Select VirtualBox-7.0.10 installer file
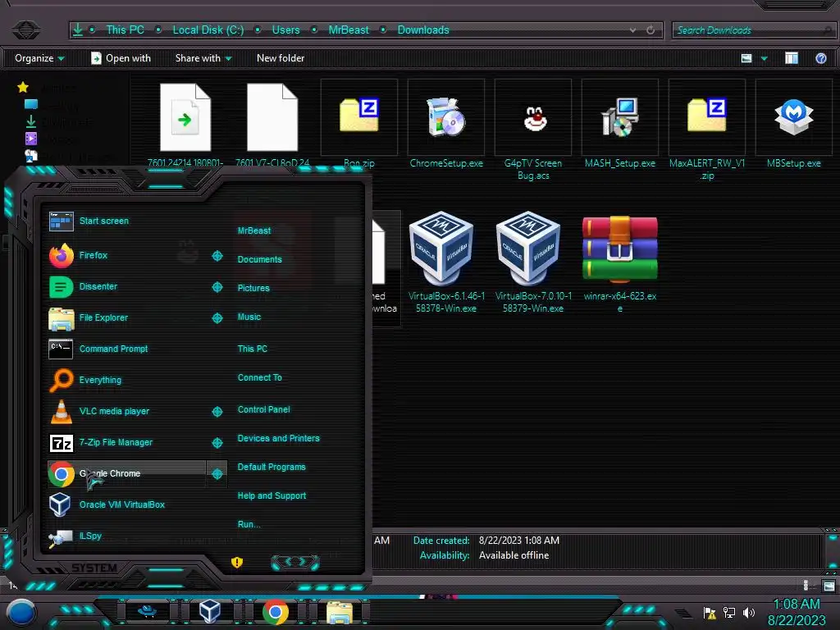The width and height of the screenshot is (840, 630). pos(533,262)
